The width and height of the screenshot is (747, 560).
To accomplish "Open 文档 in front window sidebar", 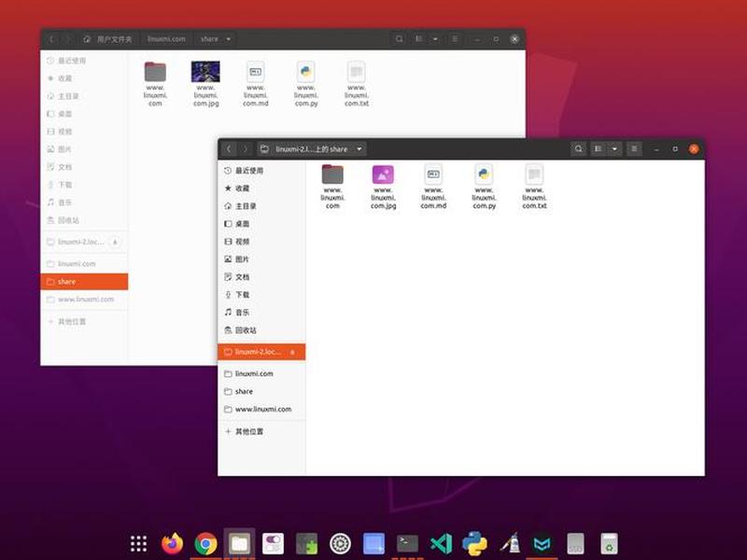I will click(261, 276).
